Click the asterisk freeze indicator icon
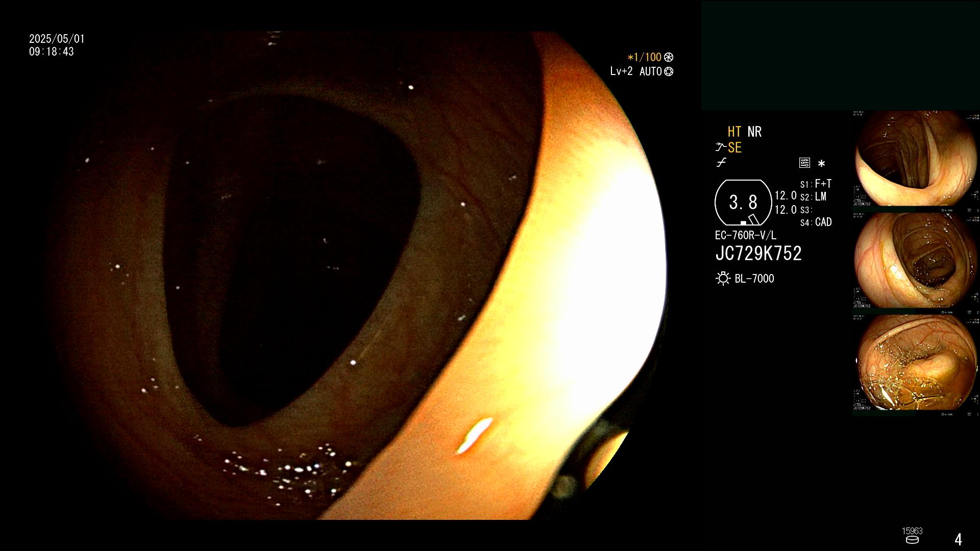The image size is (980, 551). coord(821,163)
